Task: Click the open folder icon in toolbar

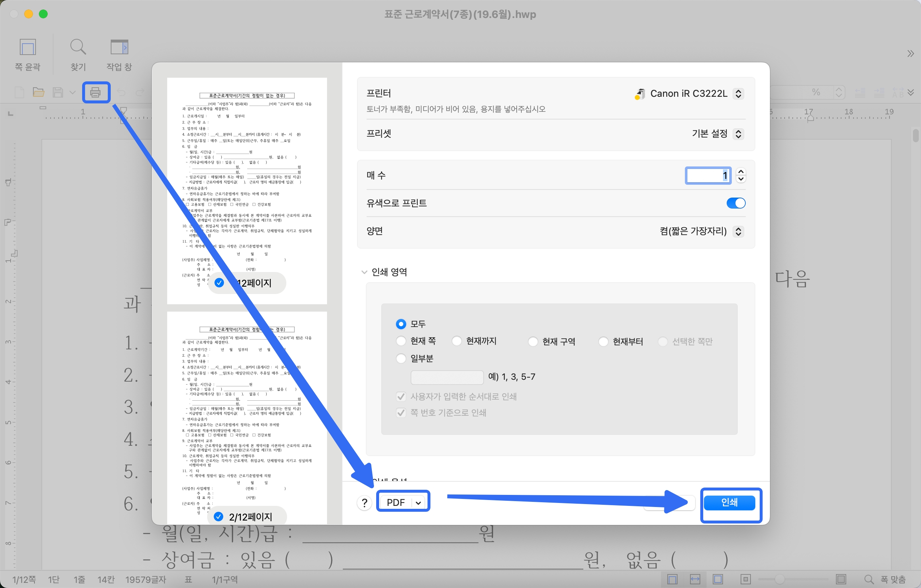Action: coord(38,92)
